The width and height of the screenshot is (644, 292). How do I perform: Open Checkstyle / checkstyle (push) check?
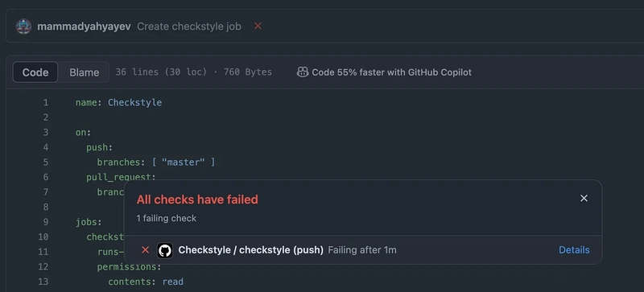250,249
